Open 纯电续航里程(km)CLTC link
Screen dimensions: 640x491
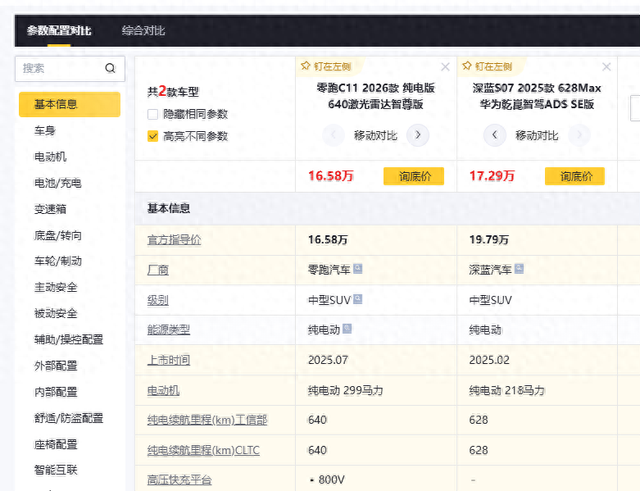203,450
